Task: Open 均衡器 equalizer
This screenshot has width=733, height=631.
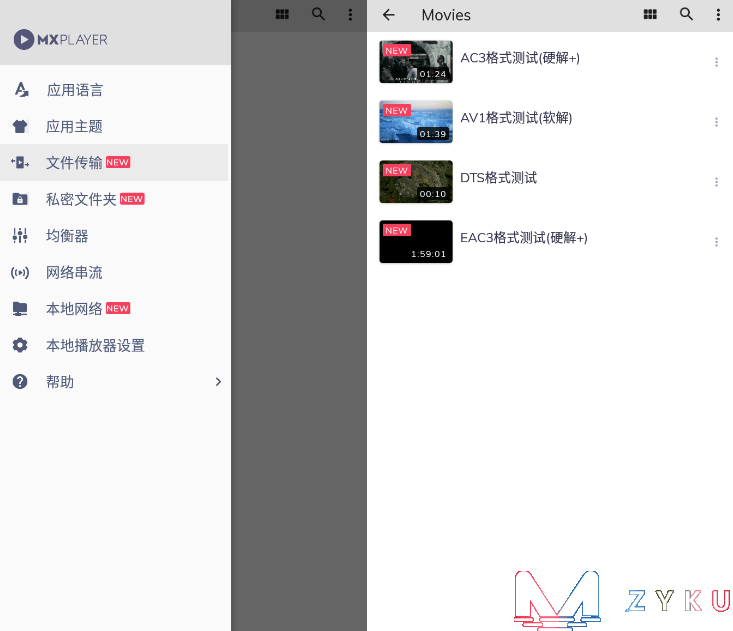Action: [114, 236]
